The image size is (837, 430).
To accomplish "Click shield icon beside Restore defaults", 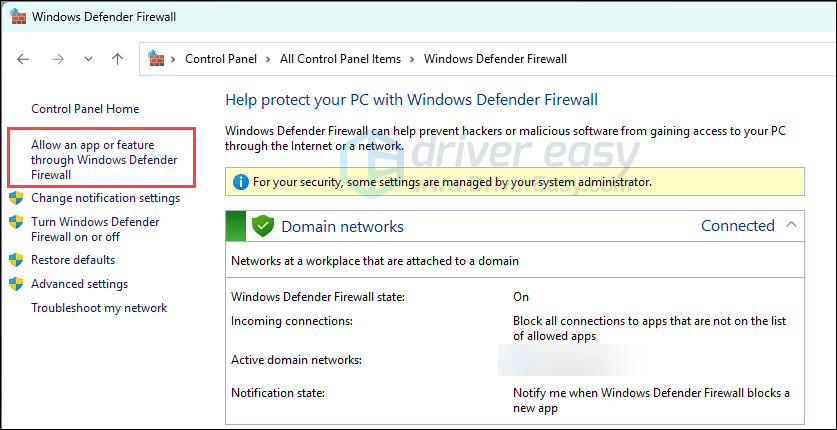I will 16,260.
